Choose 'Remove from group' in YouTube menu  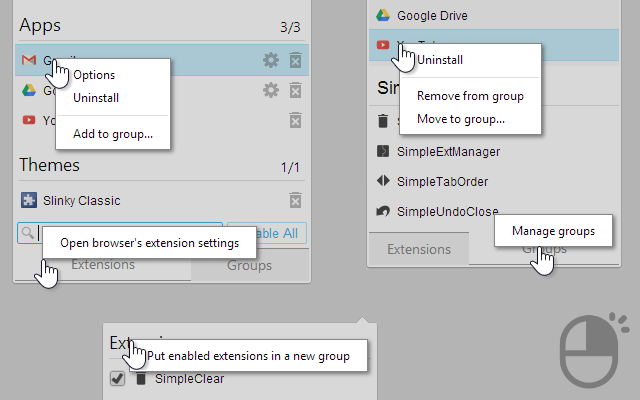coord(470,96)
